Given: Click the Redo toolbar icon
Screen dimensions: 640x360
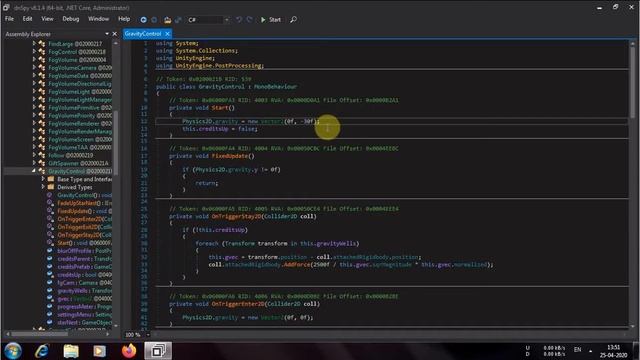Looking at the screenshot, I should (249, 20).
